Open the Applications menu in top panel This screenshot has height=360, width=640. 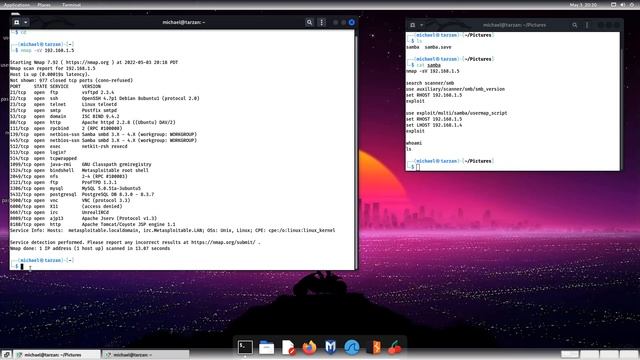(17, 5)
